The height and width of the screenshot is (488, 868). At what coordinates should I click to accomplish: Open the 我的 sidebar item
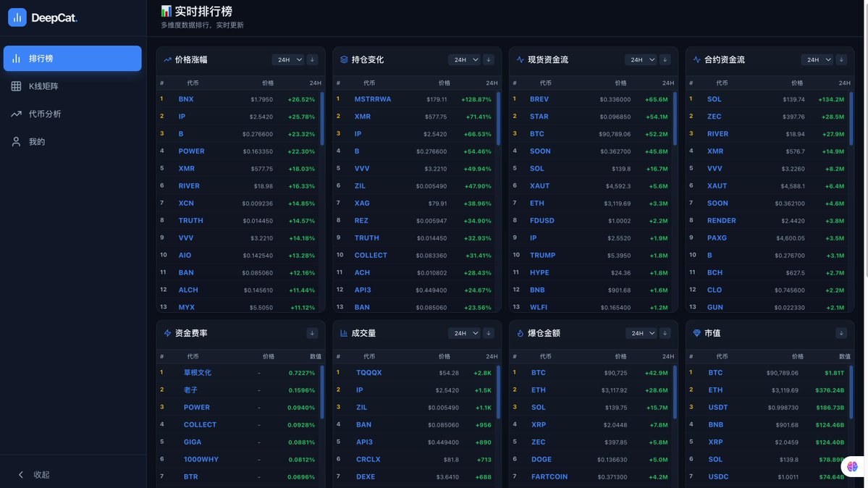point(72,141)
